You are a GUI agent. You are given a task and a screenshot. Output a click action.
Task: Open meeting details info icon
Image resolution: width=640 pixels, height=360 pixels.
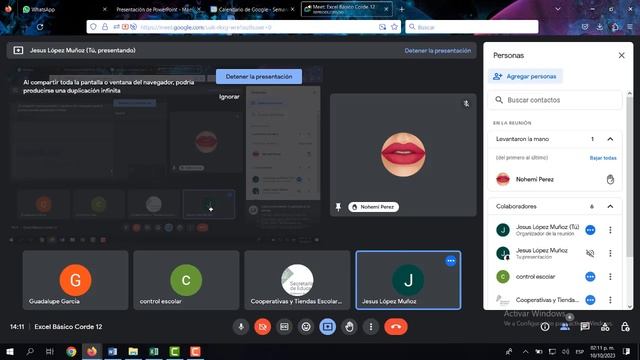click(545, 327)
